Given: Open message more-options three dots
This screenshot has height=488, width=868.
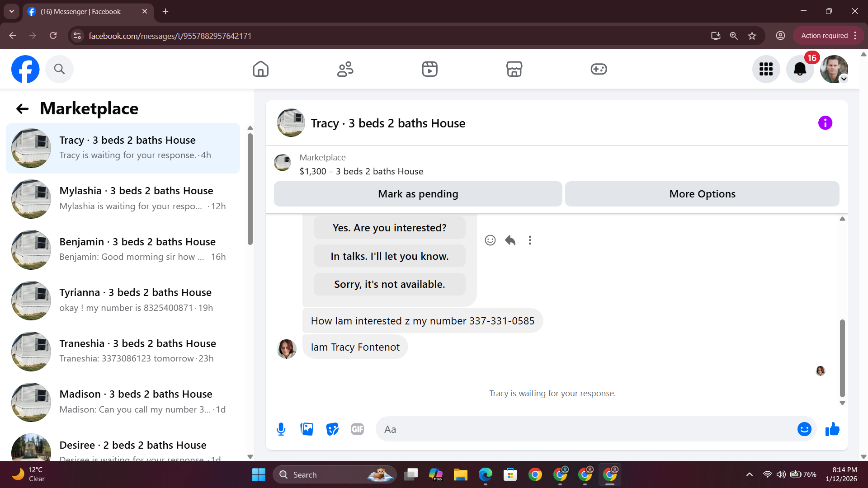Looking at the screenshot, I should 530,240.
